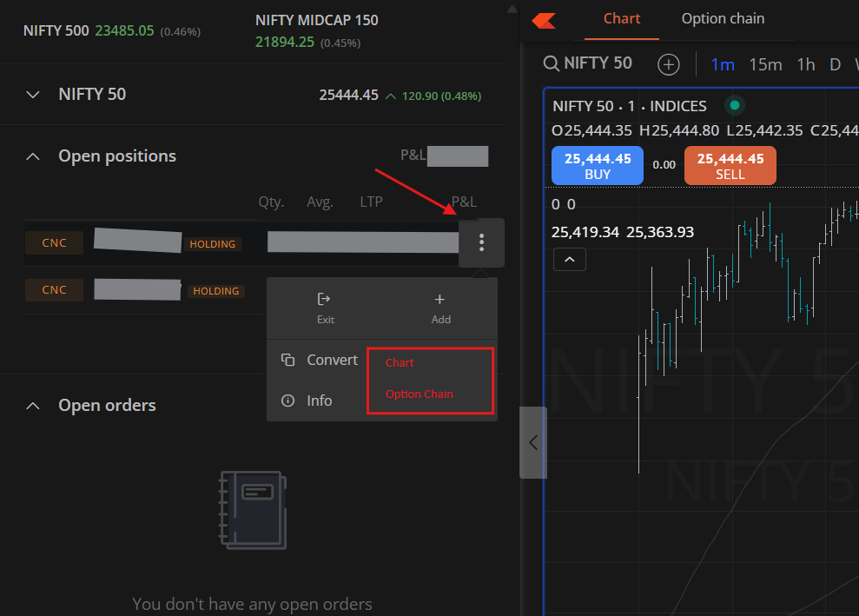Collapse chart legend with caret button
Viewport: 859px width, 616px height.
pyautogui.click(x=569, y=259)
